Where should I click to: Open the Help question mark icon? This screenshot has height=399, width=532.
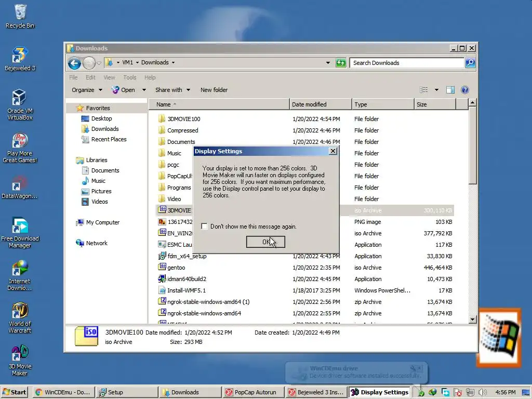click(x=465, y=90)
